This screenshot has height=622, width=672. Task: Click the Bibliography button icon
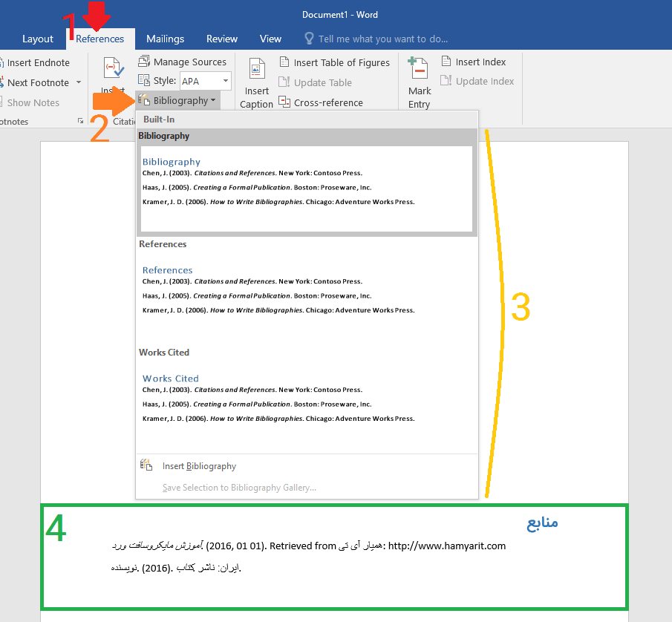tap(143, 100)
